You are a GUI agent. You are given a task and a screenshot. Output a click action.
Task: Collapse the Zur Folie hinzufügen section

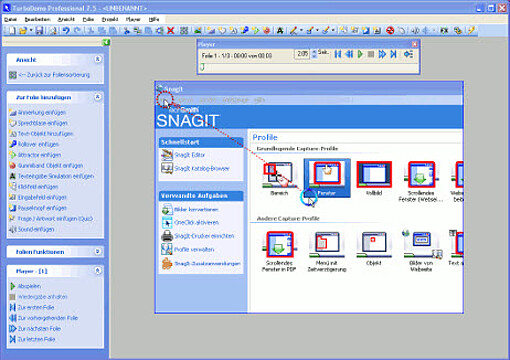coord(97,97)
